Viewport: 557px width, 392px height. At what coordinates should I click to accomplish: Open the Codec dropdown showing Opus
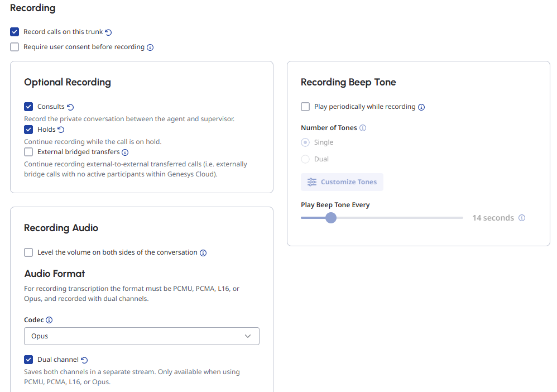point(142,336)
